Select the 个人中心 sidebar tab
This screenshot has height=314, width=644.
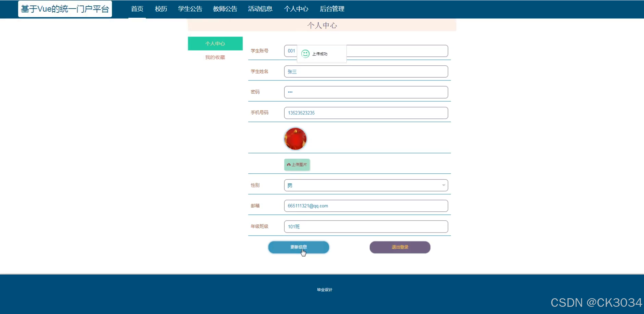(x=215, y=43)
